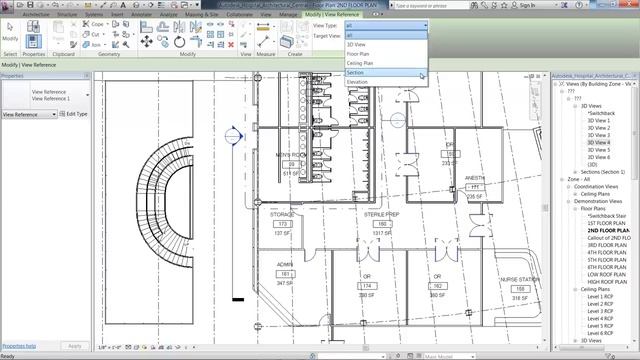
Task: Switch to the Annotate ribbon tab
Action: [141, 14]
